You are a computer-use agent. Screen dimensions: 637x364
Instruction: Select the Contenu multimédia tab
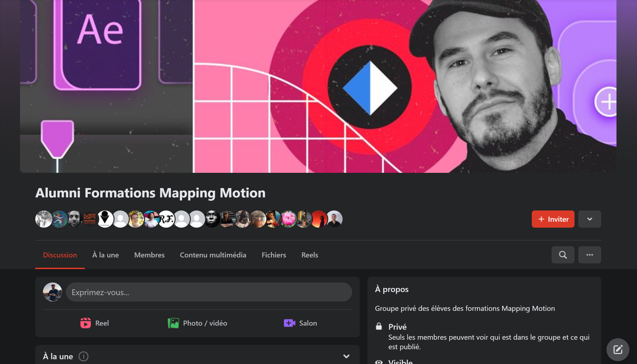(213, 255)
